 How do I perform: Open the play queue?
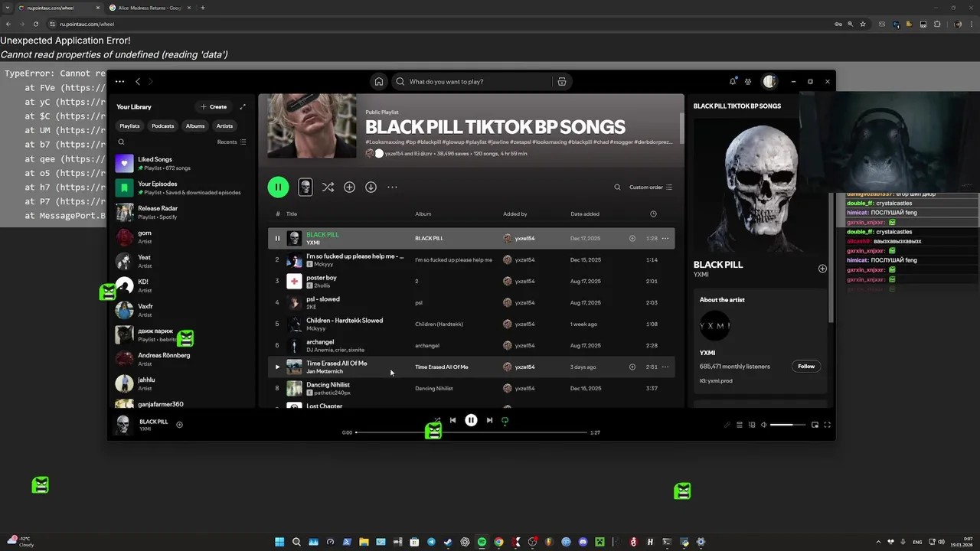click(740, 425)
